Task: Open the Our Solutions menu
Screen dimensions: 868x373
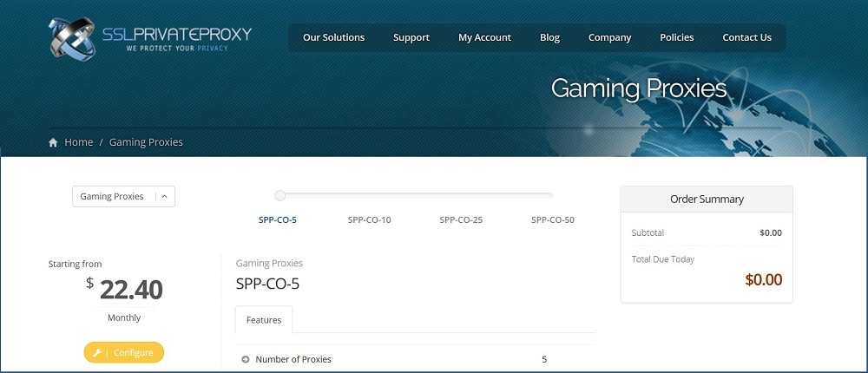Action: 334,37
